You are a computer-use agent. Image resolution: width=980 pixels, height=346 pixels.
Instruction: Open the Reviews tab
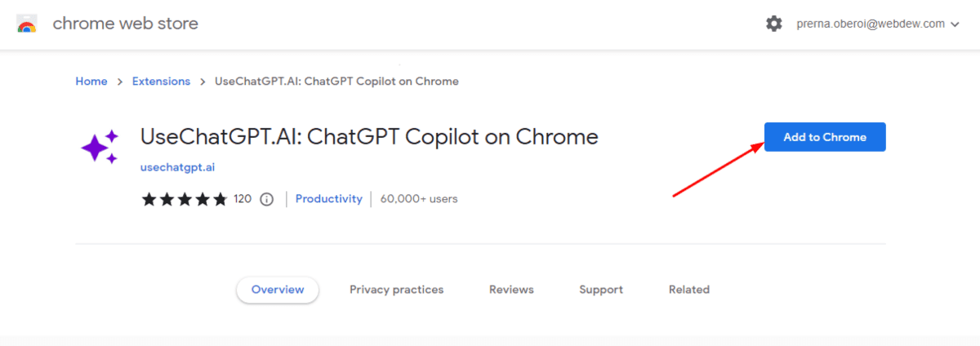[511, 290]
